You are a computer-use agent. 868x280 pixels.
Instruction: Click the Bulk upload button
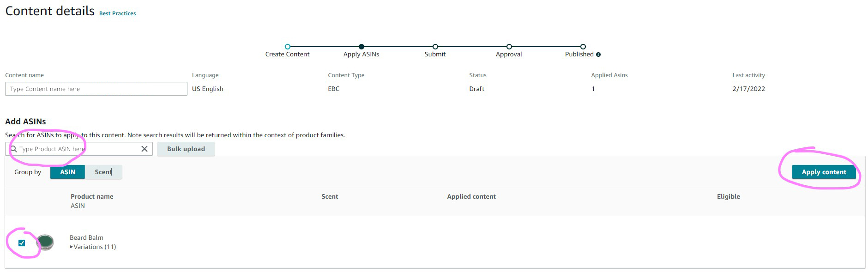pyautogui.click(x=186, y=149)
